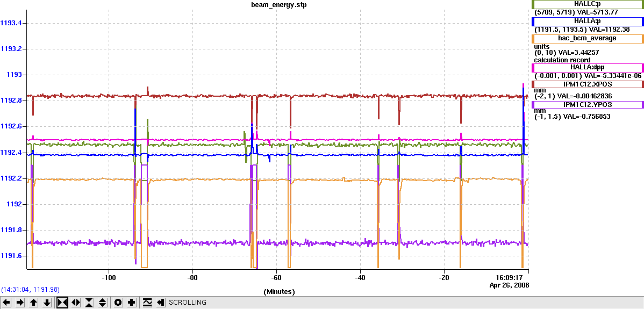Click the 1191.8 y-axis label
Image resolution: width=644 pixels, height=309 pixels.
tap(11, 230)
